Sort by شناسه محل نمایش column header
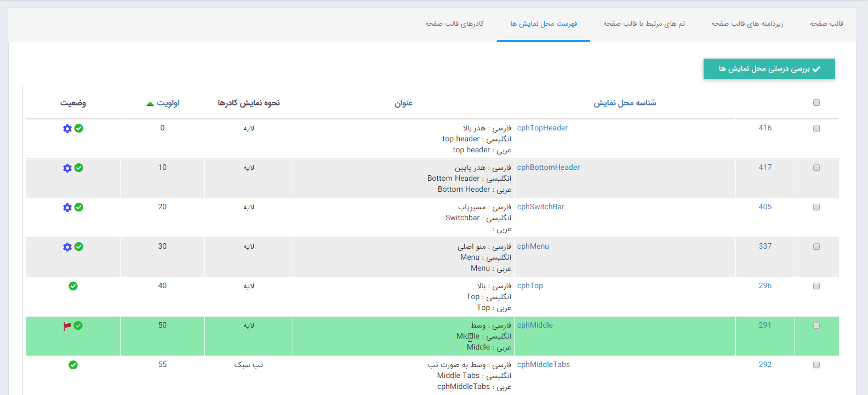The width and height of the screenshot is (868, 395). tap(625, 103)
